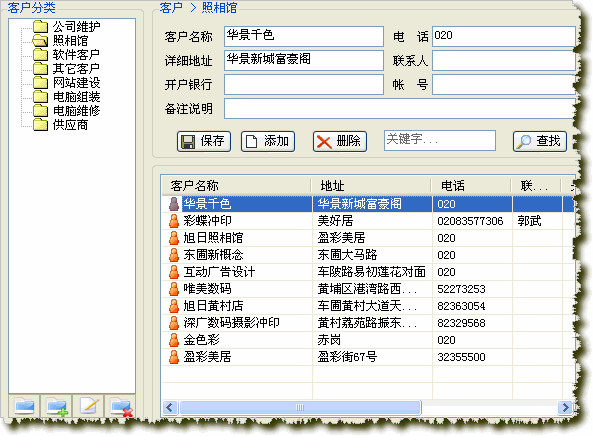This screenshot has width=593, height=436.
Task: Choose the 电脑维修 tree folder
Action: 67,110
